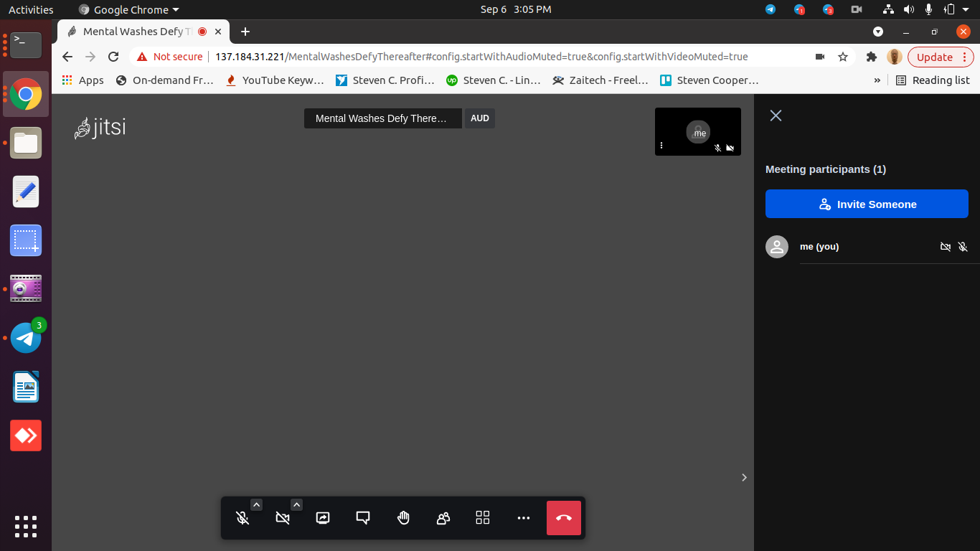Unmute the microphone in the toolbar
The width and height of the screenshot is (980, 551).
pyautogui.click(x=243, y=518)
